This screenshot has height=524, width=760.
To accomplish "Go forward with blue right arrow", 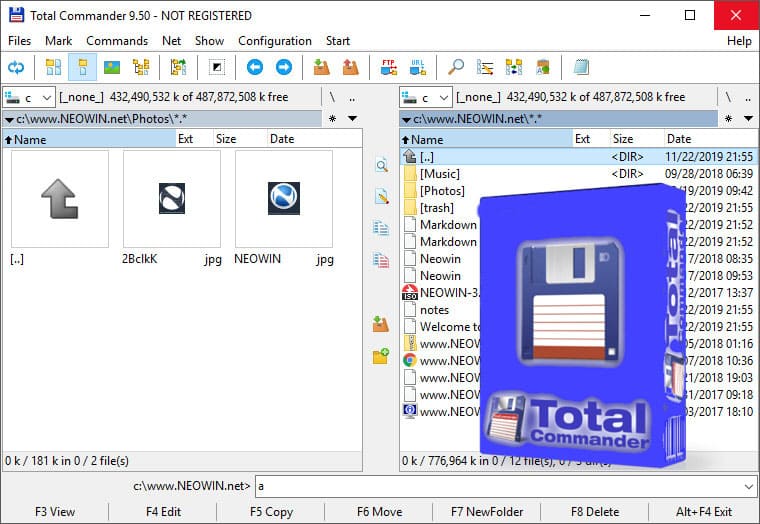I will (x=284, y=67).
